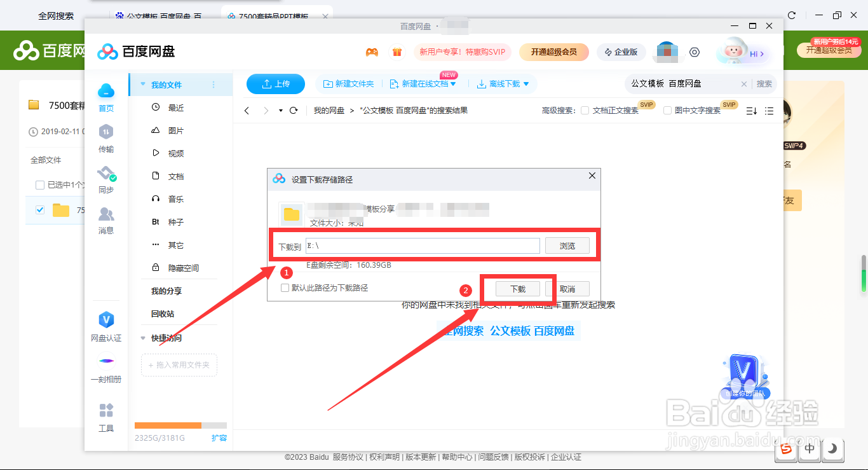Switch to 7500套精品PPT模板 browser tab
This screenshot has height=470, width=868.
[x=275, y=16]
